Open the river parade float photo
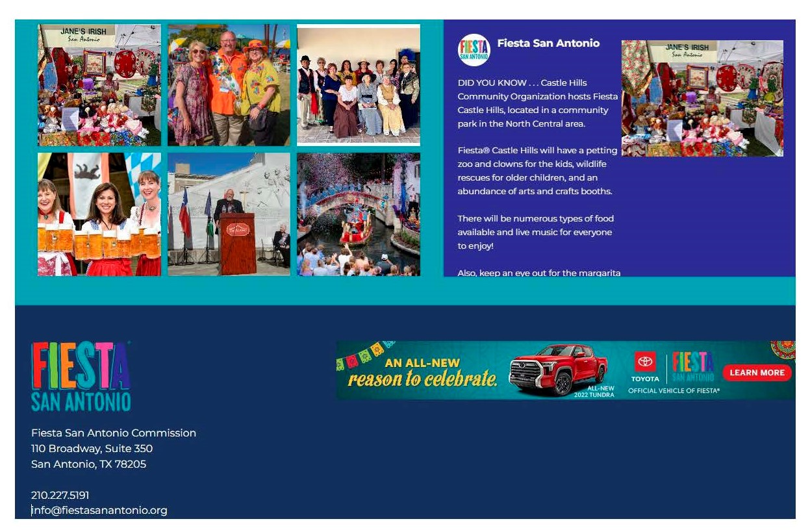 click(x=359, y=214)
